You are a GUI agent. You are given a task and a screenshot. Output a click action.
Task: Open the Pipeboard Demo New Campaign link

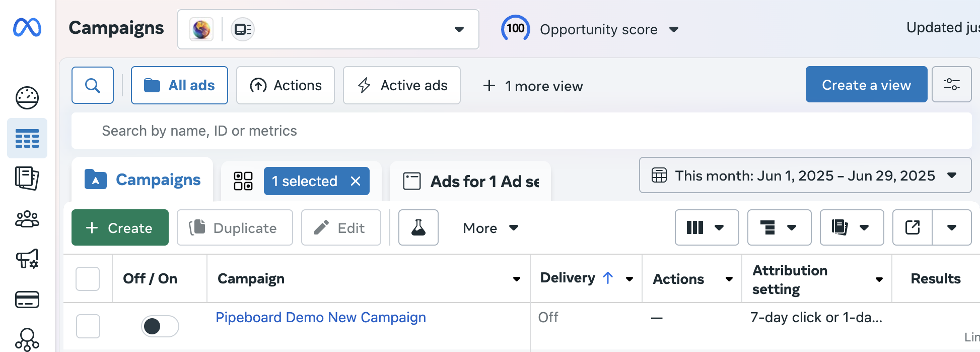[x=320, y=317]
